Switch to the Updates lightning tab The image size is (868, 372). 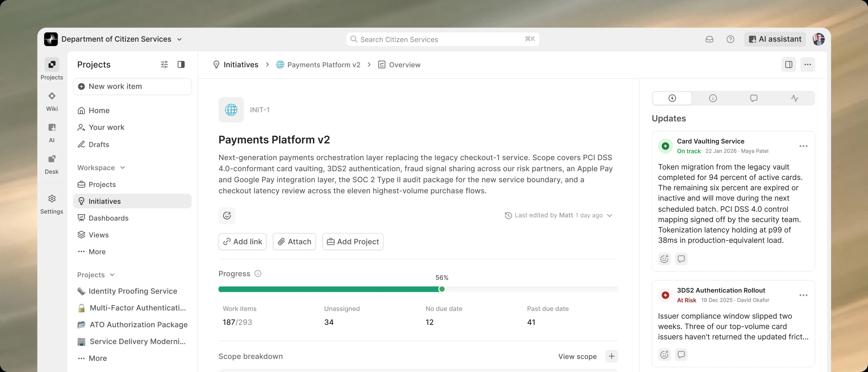[672, 98]
